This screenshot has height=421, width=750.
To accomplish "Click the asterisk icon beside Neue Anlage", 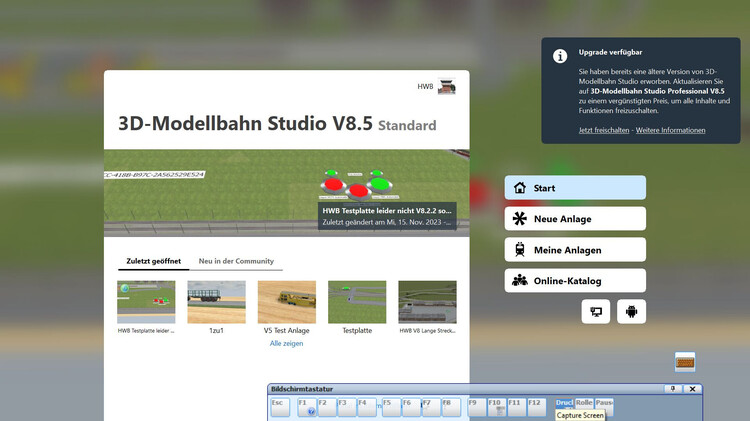I will pyautogui.click(x=519, y=219).
